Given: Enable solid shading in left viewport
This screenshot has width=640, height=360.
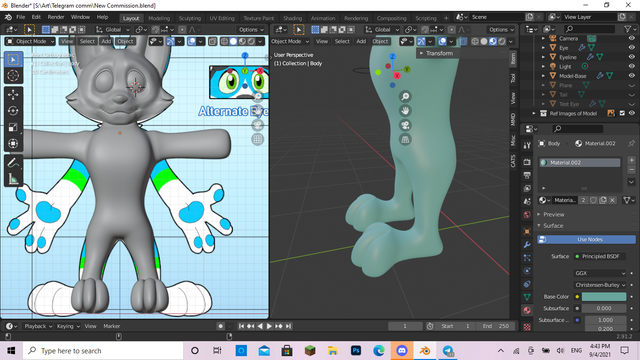Looking at the screenshot, I should pyautogui.click(x=233, y=41).
